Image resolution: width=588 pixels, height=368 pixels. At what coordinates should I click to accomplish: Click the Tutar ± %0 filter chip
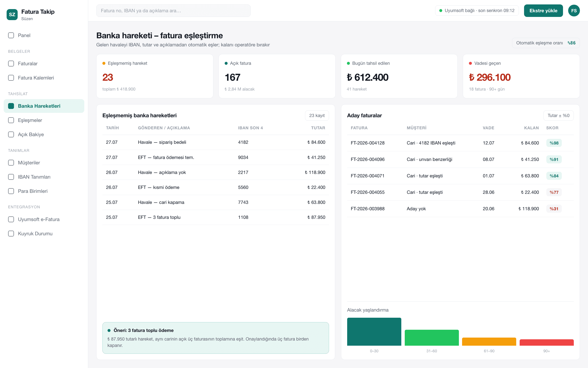pos(558,116)
